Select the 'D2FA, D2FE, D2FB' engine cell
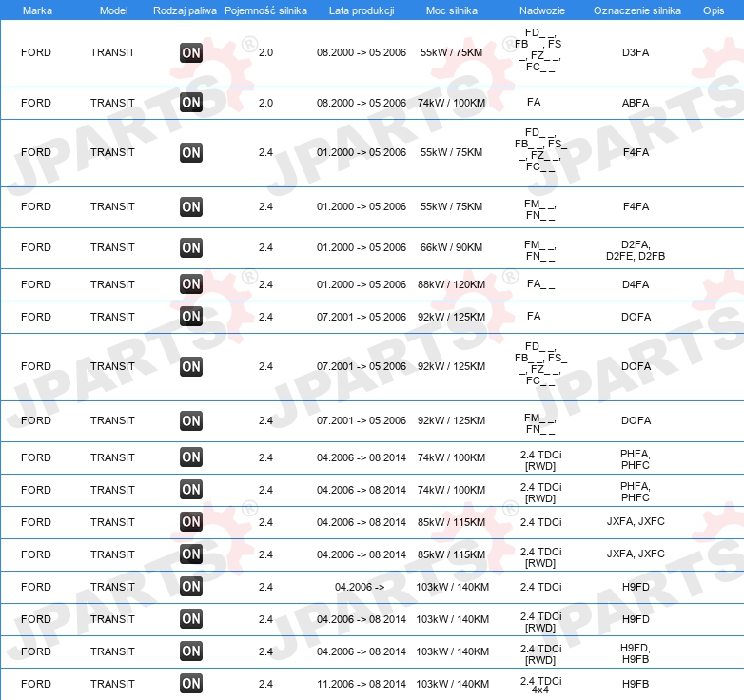 pyautogui.click(x=636, y=250)
